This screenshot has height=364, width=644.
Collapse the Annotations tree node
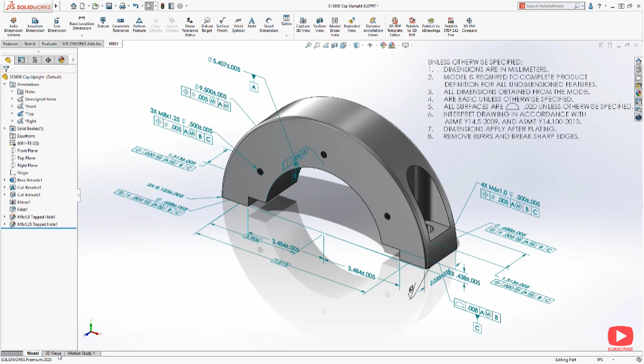(x=5, y=84)
